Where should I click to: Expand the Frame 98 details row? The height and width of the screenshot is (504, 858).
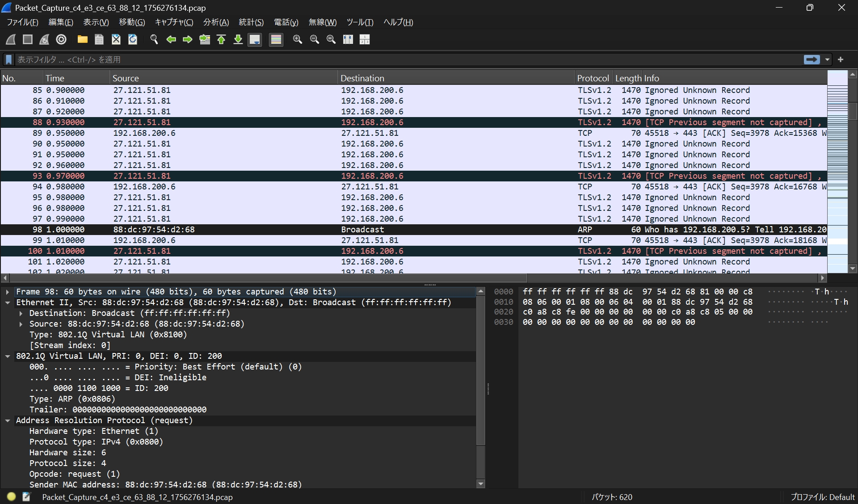coord(8,292)
